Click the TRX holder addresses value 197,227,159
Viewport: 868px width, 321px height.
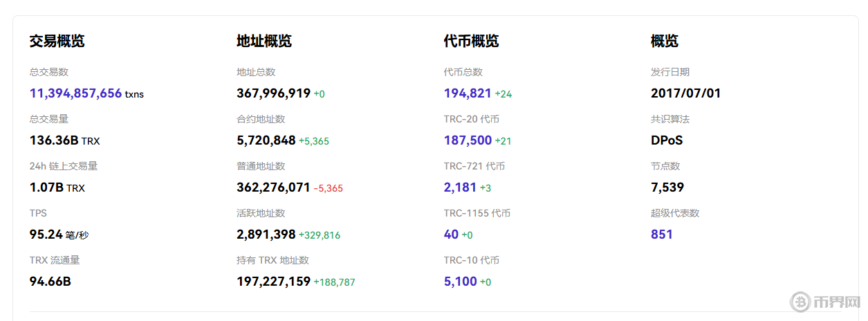[273, 282]
